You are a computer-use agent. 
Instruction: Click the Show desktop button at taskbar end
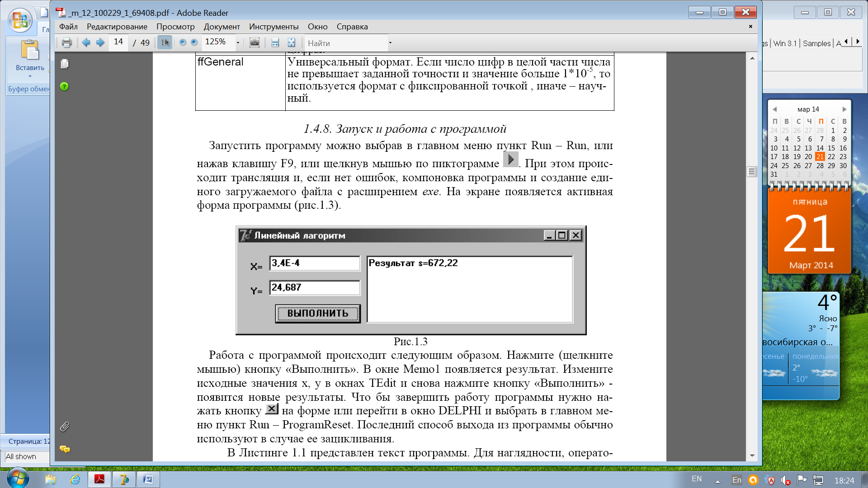pos(864,479)
